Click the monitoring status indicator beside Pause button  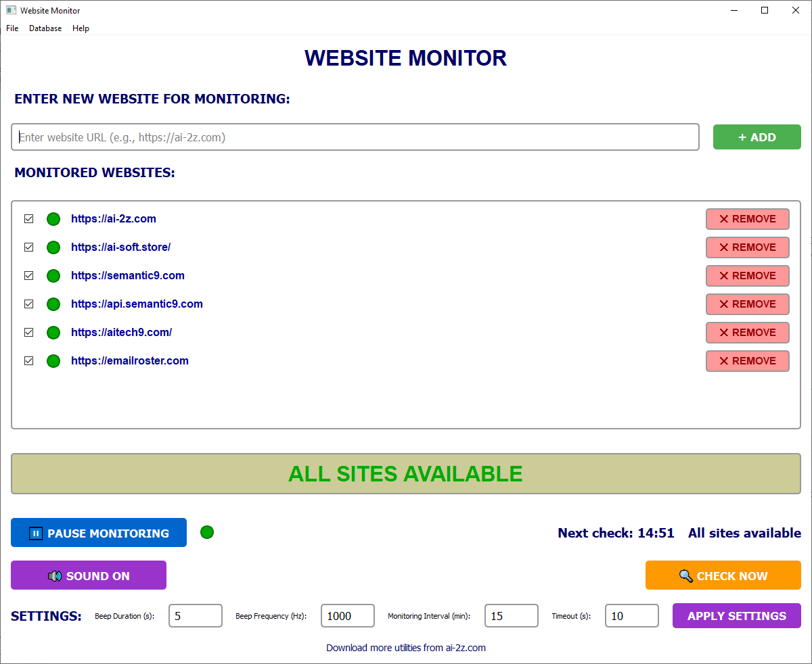[207, 532]
